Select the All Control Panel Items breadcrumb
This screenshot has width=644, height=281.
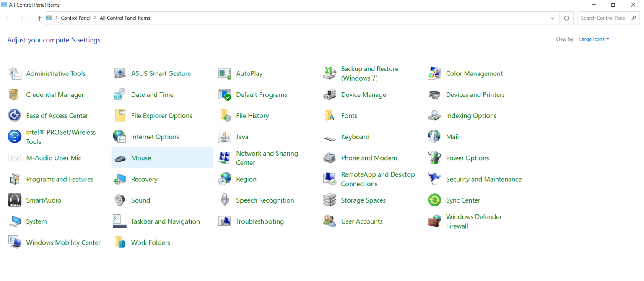[125, 18]
